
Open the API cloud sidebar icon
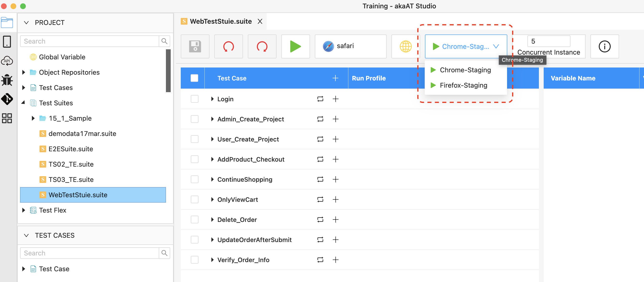[7, 61]
